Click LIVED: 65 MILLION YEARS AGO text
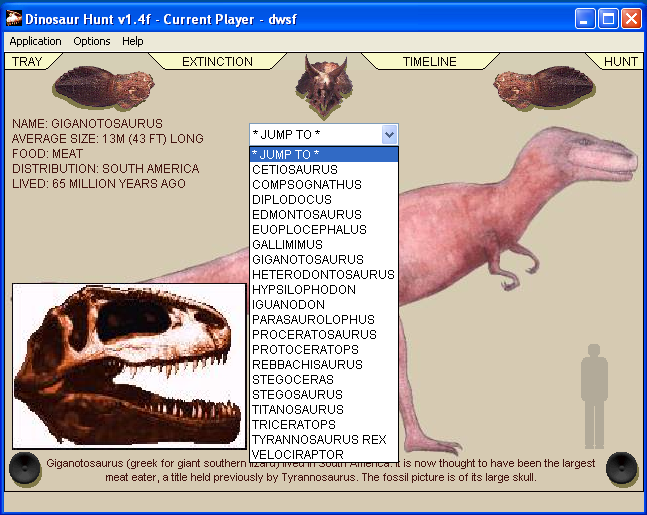The image size is (647, 515). click(x=99, y=183)
